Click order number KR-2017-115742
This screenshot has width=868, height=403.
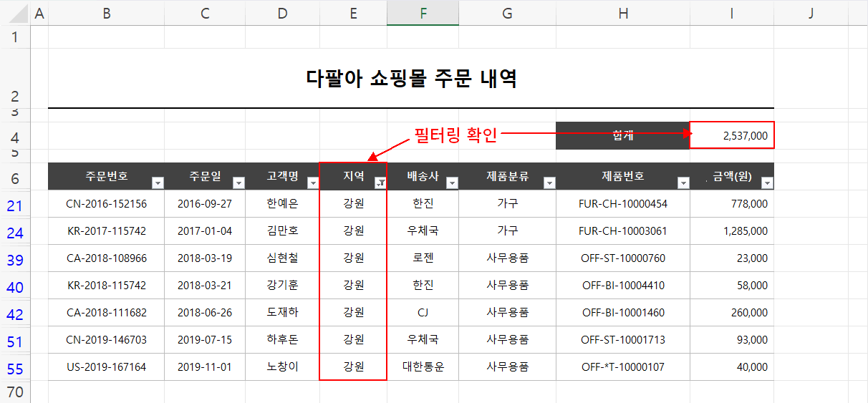click(106, 231)
